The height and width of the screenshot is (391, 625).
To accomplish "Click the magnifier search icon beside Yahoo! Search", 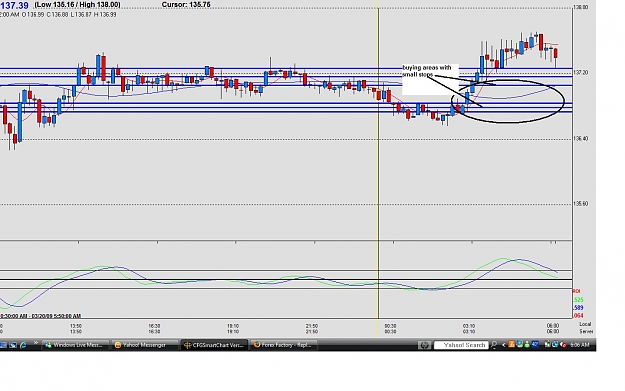I will click(493, 345).
